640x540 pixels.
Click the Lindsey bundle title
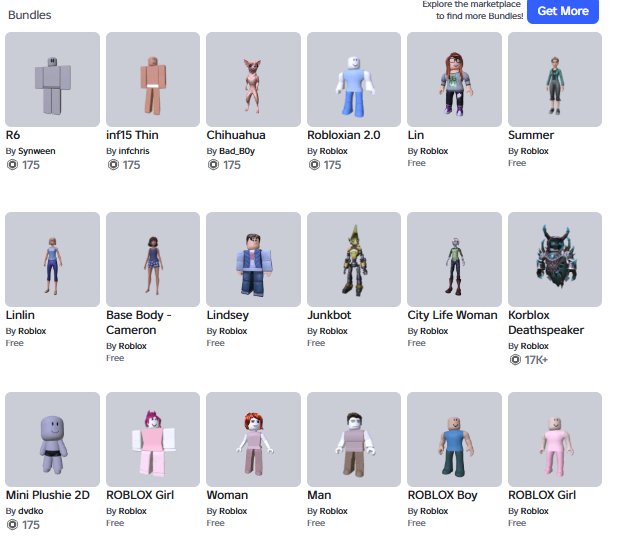(x=228, y=315)
